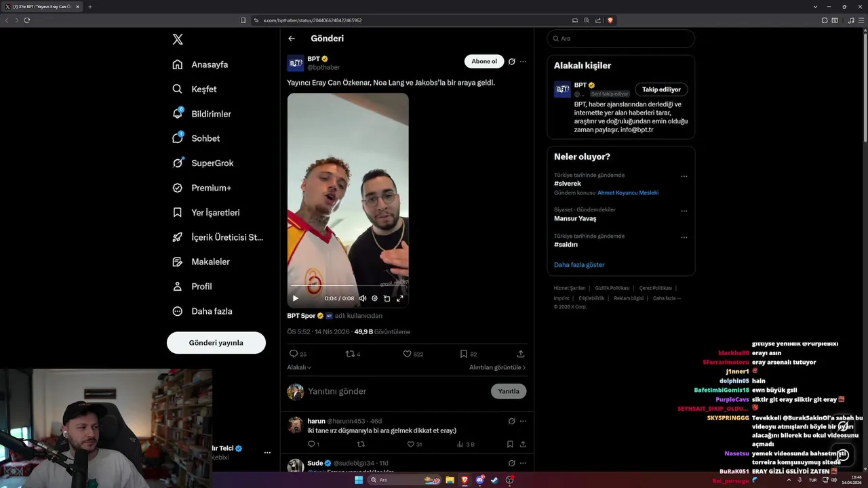Screen dimensions: 868x488
Task: Click the video progress bar
Action: 348,287
